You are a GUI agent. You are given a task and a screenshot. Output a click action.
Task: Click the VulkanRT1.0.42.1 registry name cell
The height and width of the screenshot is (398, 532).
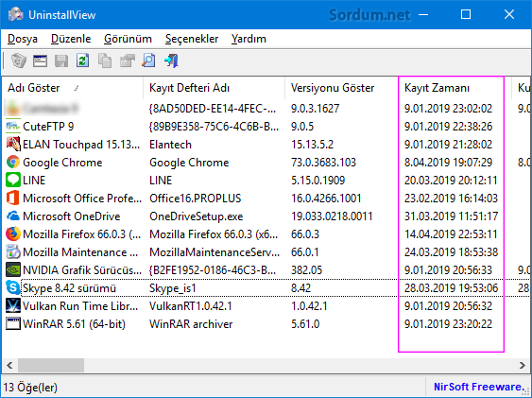pyautogui.click(x=191, y=306)
